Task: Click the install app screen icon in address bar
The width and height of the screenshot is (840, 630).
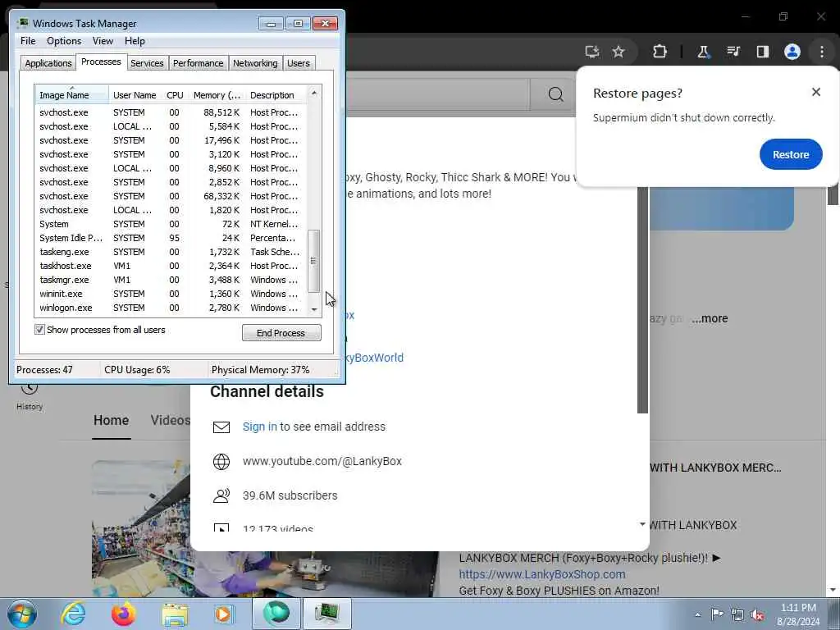Action: tap(592, 52)
